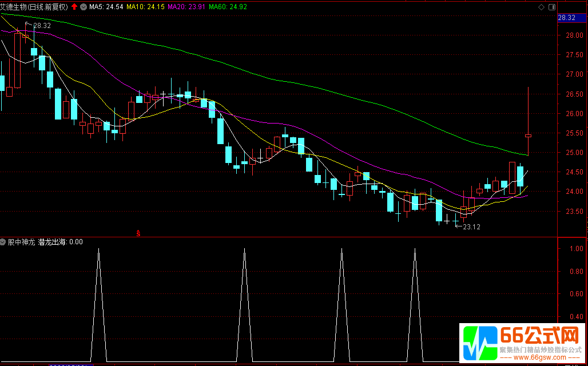Image resolution: width=588 pixels, height=366 pixels.
Task: Click the 0.60 indicator axis label
Action: (577, 294)
